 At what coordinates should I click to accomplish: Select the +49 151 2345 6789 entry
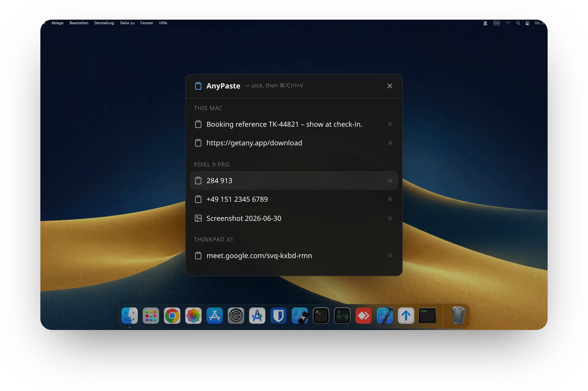(x=294, y=199)
